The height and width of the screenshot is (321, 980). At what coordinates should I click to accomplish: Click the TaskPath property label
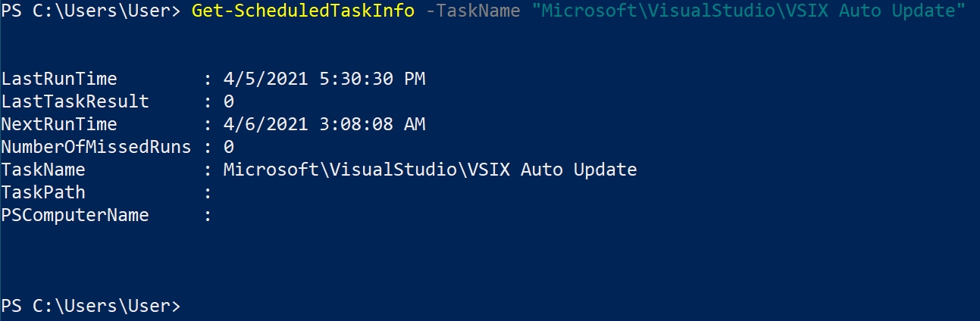coord(43,192)
